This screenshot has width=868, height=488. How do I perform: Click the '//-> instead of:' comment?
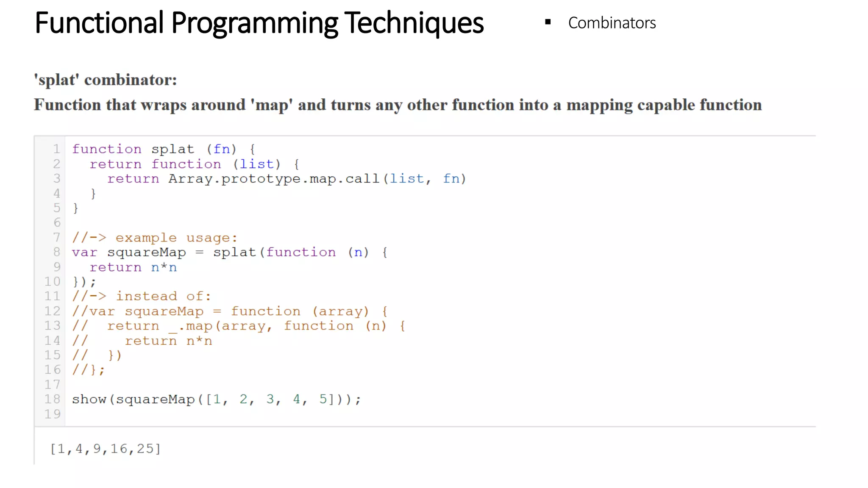141,296
